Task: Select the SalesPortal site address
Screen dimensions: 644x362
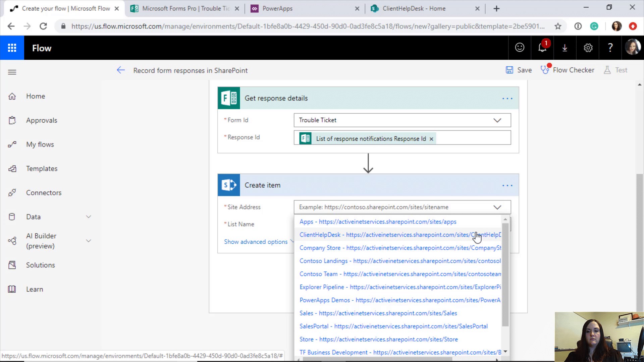Action: point(393,326)
